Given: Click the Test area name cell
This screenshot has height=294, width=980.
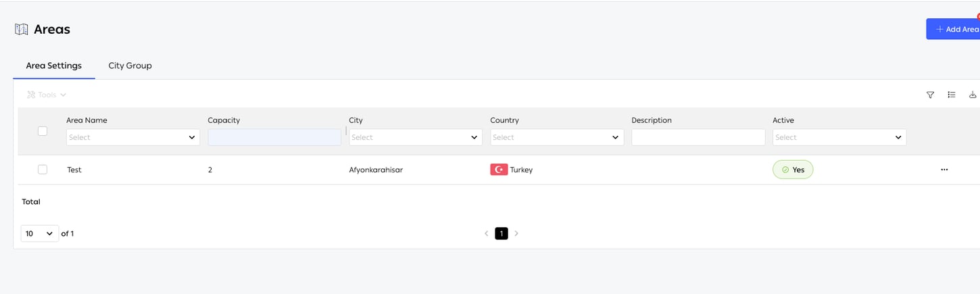Looking at the screenshot, I should (x=74, y=170).
